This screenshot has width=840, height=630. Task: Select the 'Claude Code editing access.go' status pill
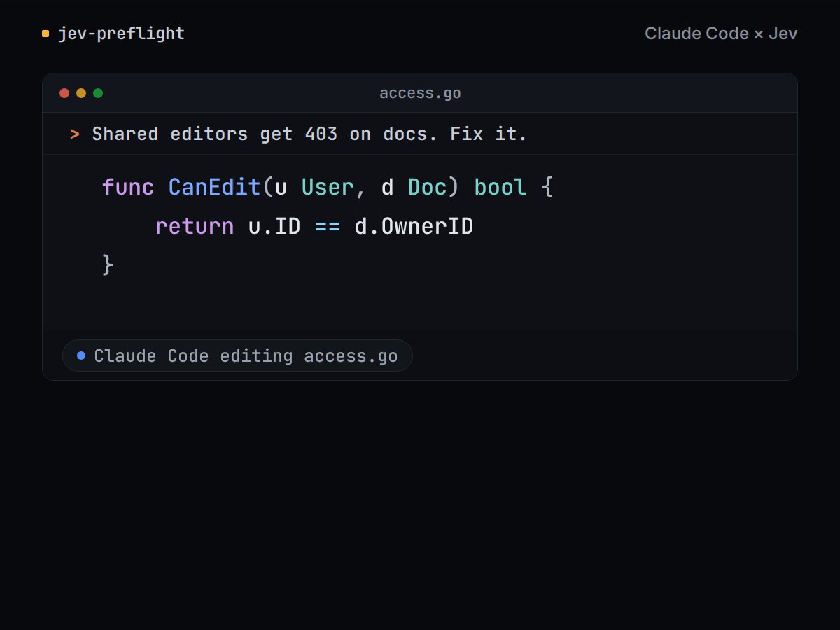[x=237, y=356]
